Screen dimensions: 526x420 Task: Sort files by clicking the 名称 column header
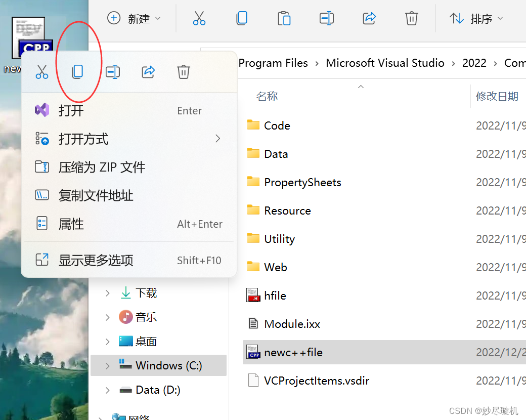[x=267, y=96]
